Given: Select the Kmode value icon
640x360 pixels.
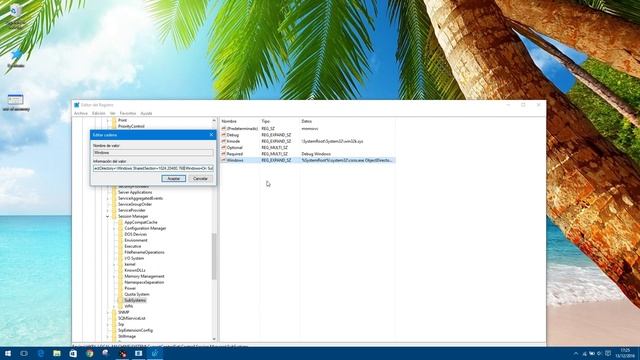Looking at the screenshot, I should [224, 141].
